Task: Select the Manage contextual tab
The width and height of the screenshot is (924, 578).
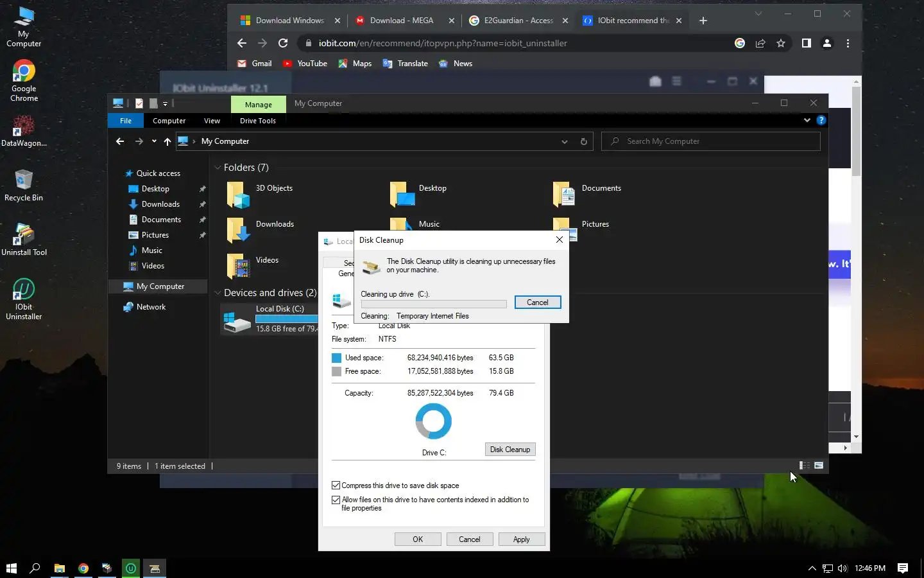Action: 259,104
